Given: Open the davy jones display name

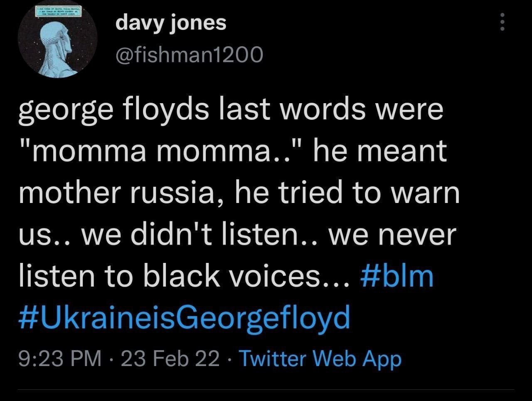Looking at the screenshot, I should [171, 22].
